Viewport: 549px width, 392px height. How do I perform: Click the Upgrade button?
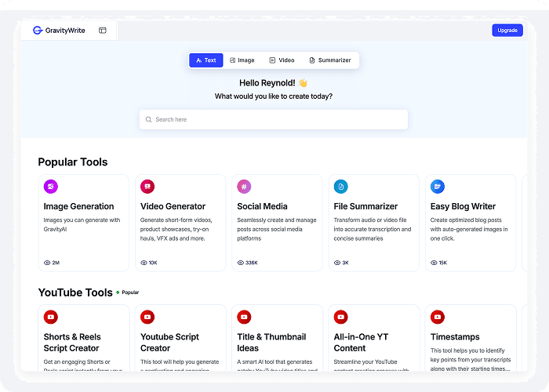[x=507, y=31]
